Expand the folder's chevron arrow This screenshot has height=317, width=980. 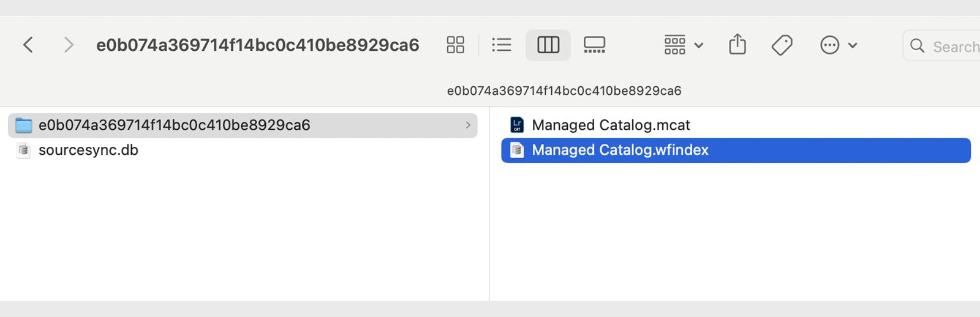(468, 125)
